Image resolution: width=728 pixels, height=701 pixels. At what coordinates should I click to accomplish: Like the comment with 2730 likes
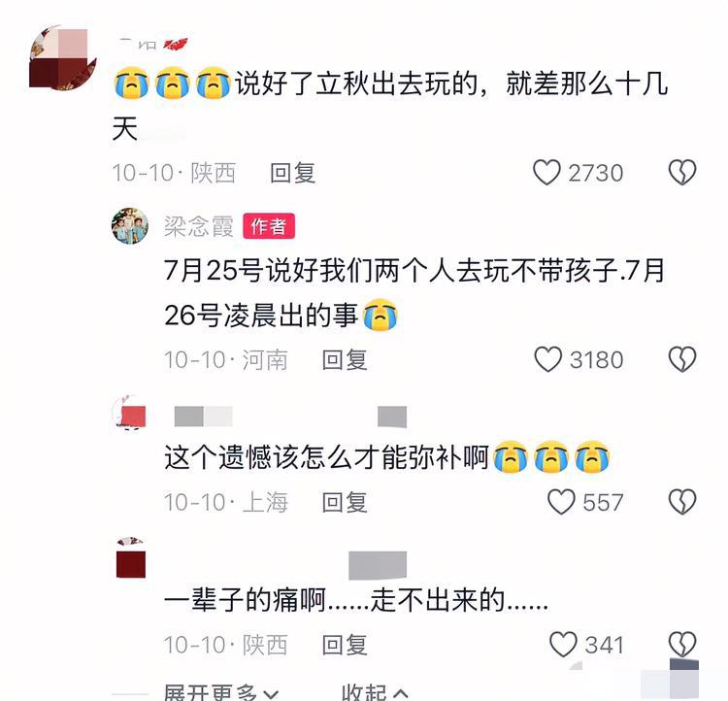(546, 173)
